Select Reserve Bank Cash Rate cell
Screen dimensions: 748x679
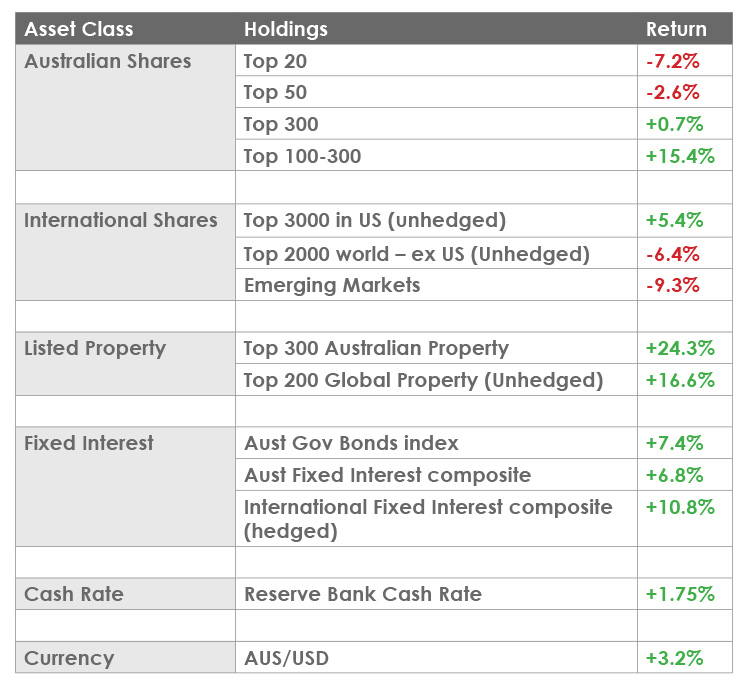pyautogui.click(x=363, y=594)
